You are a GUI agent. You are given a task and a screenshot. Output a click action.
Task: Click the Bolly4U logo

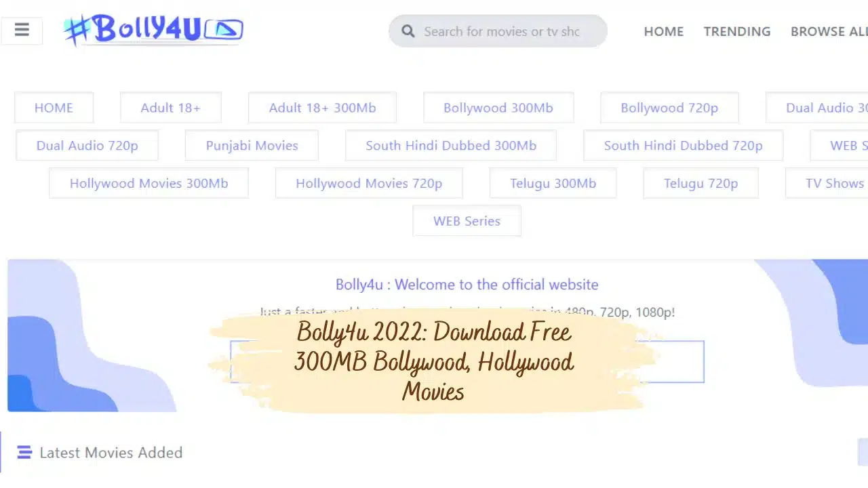tap(153, 29)
